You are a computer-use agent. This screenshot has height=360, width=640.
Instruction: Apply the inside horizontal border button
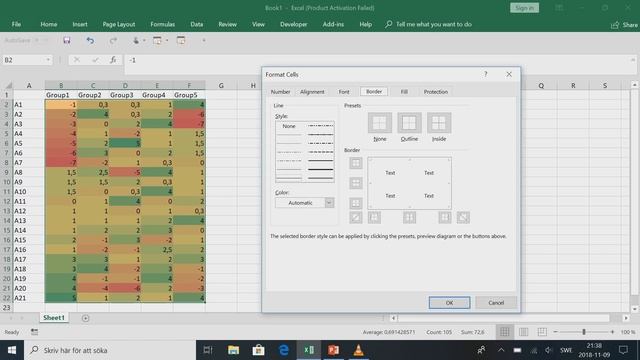click(x=356, y=183)
